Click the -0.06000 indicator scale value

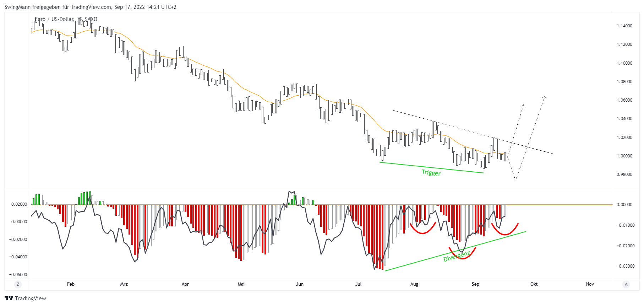(18, 275)
